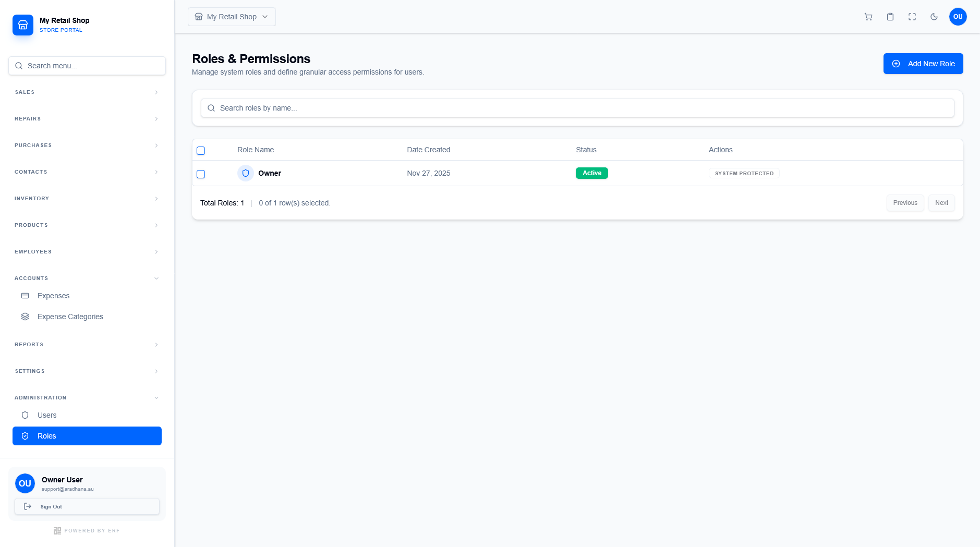The image size is (980, 547).
Task: Click the Next pagination control
Action: click(941, 203)
